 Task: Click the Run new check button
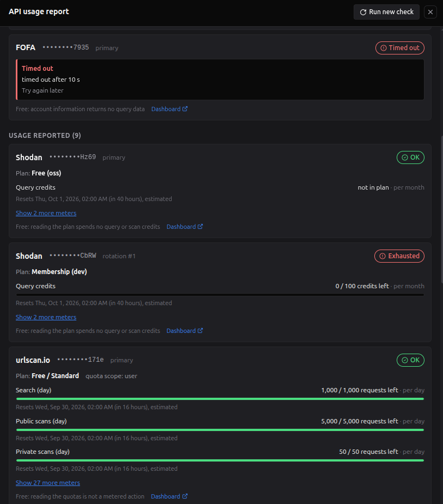point(386,12)
